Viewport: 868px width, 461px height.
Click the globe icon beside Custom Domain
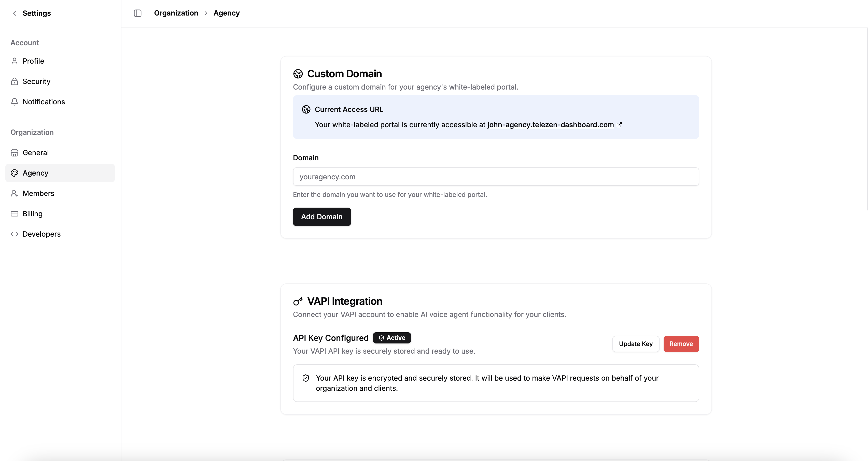[x=298, y=74]
